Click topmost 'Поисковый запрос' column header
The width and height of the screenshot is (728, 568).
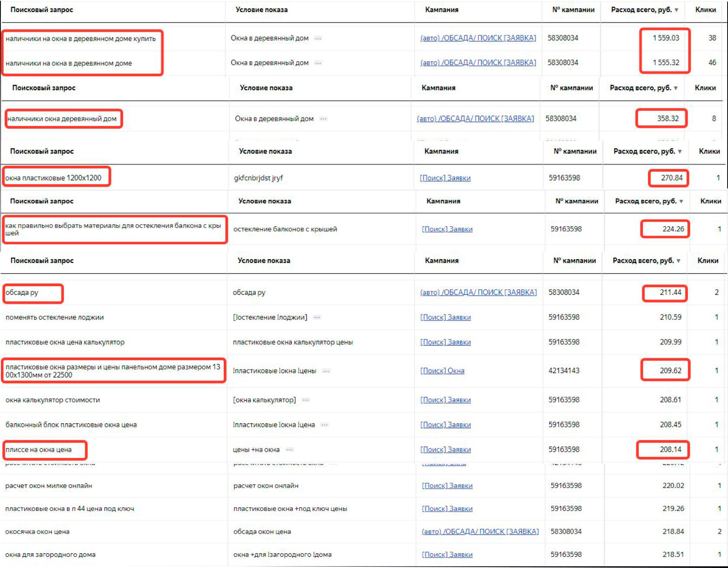tap(42, 10)
